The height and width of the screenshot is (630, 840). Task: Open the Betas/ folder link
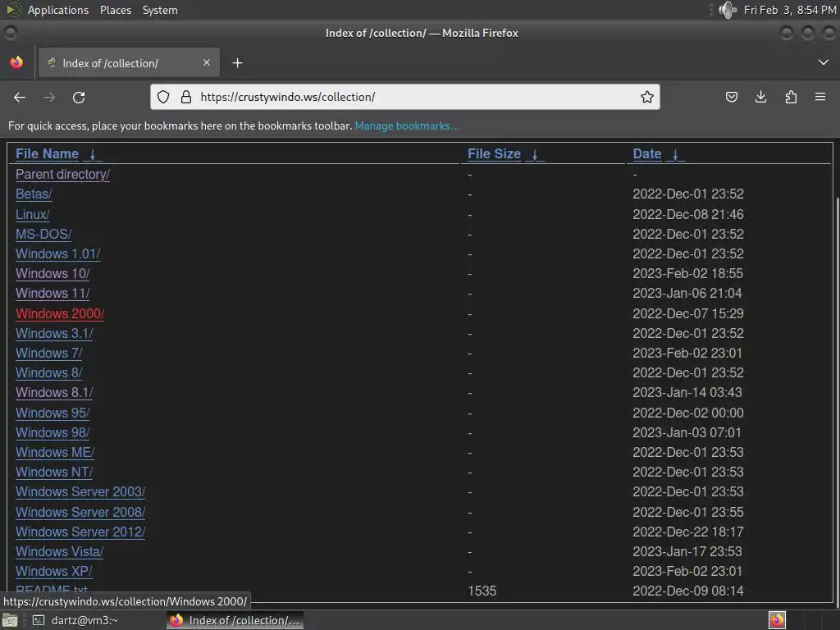click(x=34, y=194)
